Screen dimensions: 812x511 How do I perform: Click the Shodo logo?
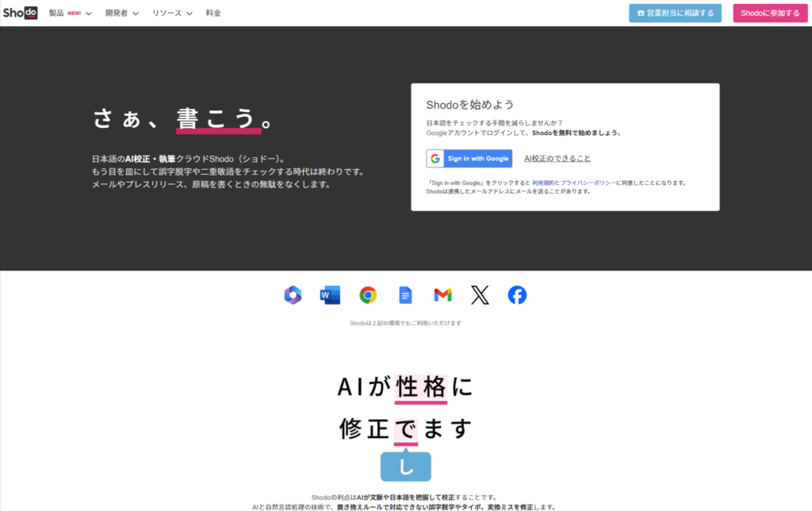tap(20, 13)
